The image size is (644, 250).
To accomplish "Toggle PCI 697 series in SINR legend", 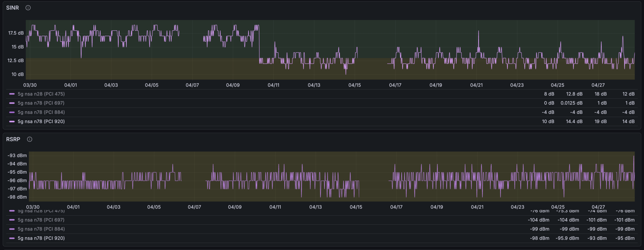I will 41,103.
